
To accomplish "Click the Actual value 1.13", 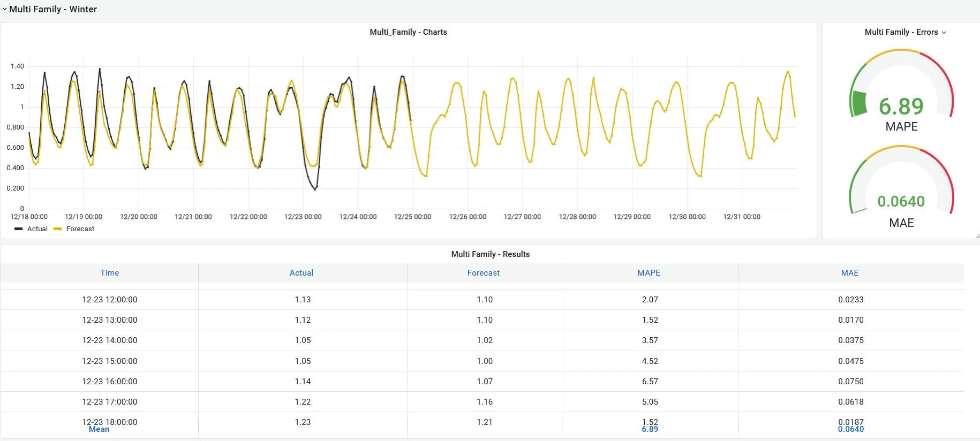I will pyautogui.click(x=303, y=300).
